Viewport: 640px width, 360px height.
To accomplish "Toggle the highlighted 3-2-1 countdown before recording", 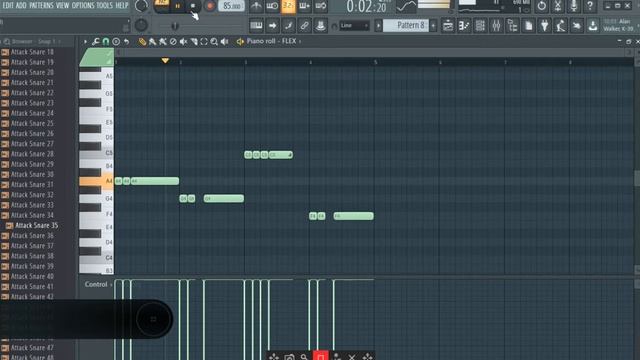I will (288, 6).
